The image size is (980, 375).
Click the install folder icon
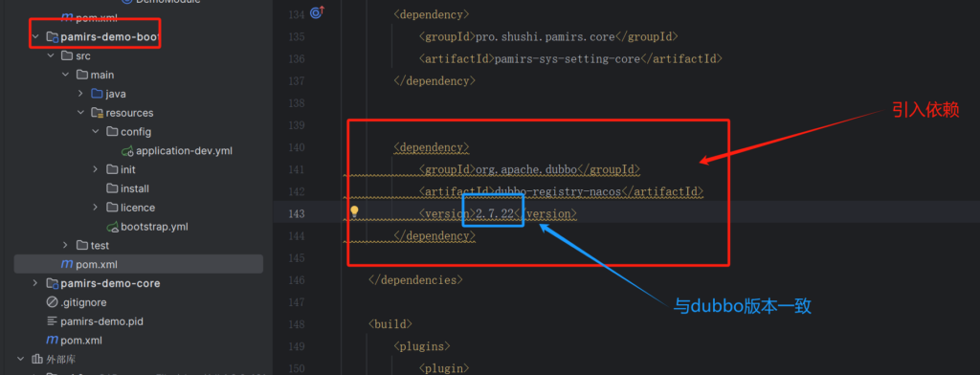[112, 188]
